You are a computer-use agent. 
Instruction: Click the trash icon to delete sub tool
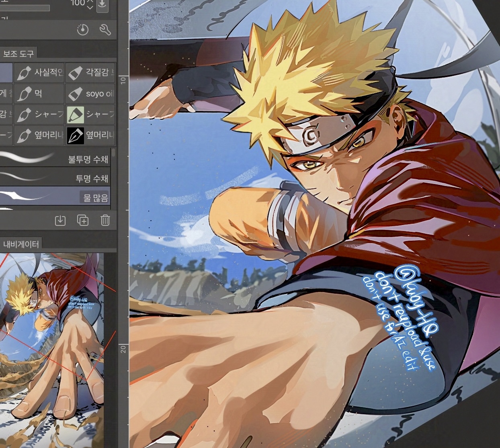pyautogui.click(x=105, y=220)
